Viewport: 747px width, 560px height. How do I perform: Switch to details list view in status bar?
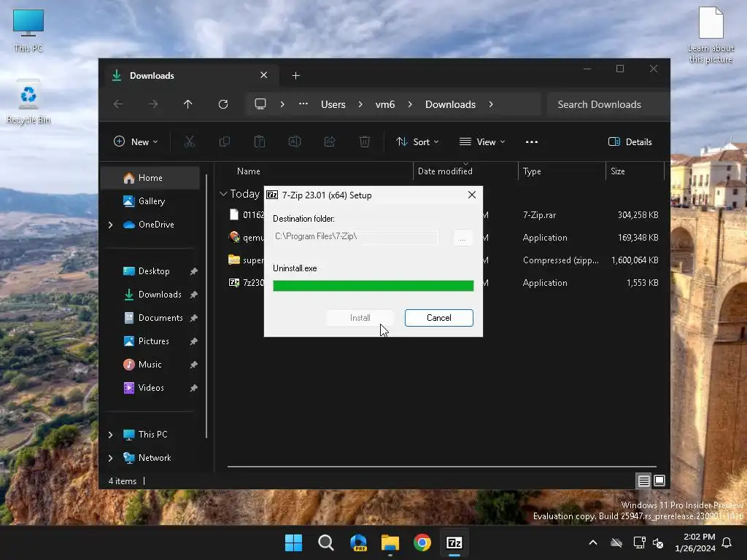coord(643,481)
